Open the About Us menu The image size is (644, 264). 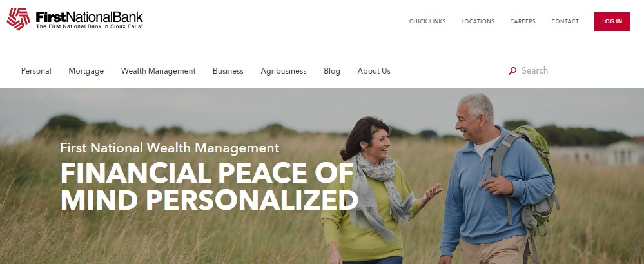click(x=374, y=71)
